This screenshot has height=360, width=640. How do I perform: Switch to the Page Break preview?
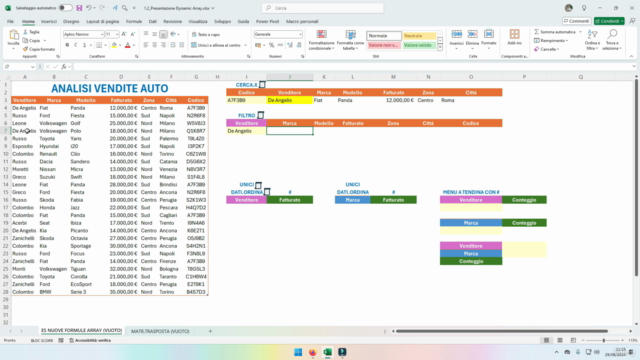(573, 340)
